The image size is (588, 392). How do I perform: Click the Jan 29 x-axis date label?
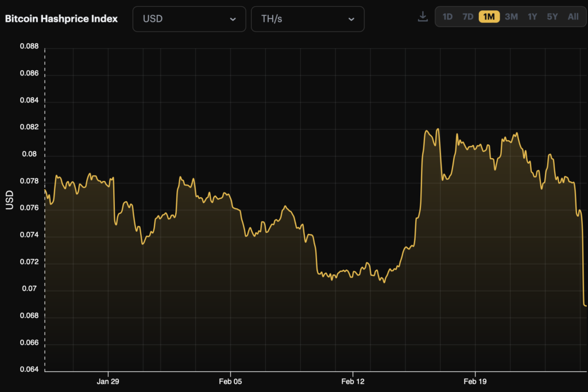click(x=108, y=382)
